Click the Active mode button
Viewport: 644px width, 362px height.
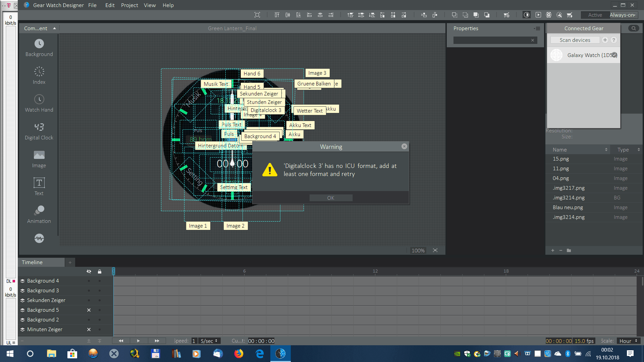click(595, 15)
